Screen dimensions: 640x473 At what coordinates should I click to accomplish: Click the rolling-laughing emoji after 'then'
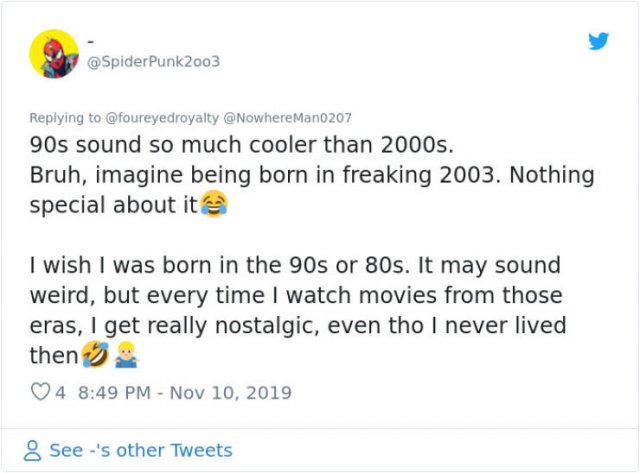click(x=96, y=355)
